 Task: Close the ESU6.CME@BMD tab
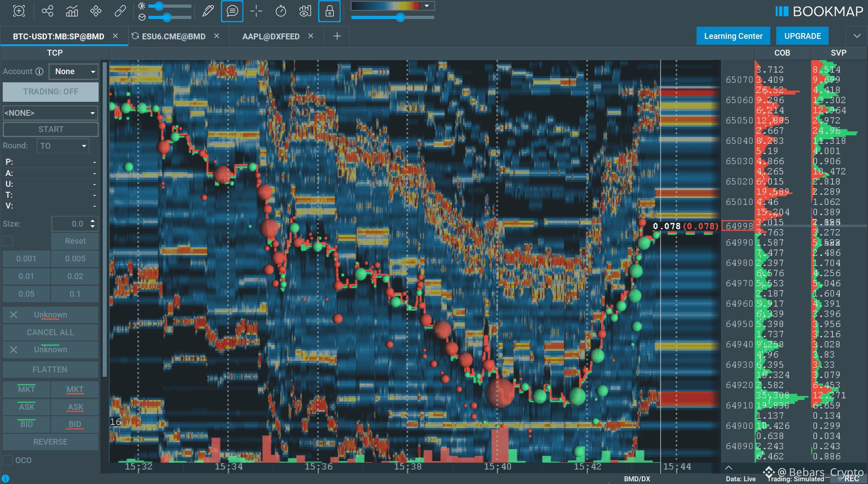[x=217, y=36]
